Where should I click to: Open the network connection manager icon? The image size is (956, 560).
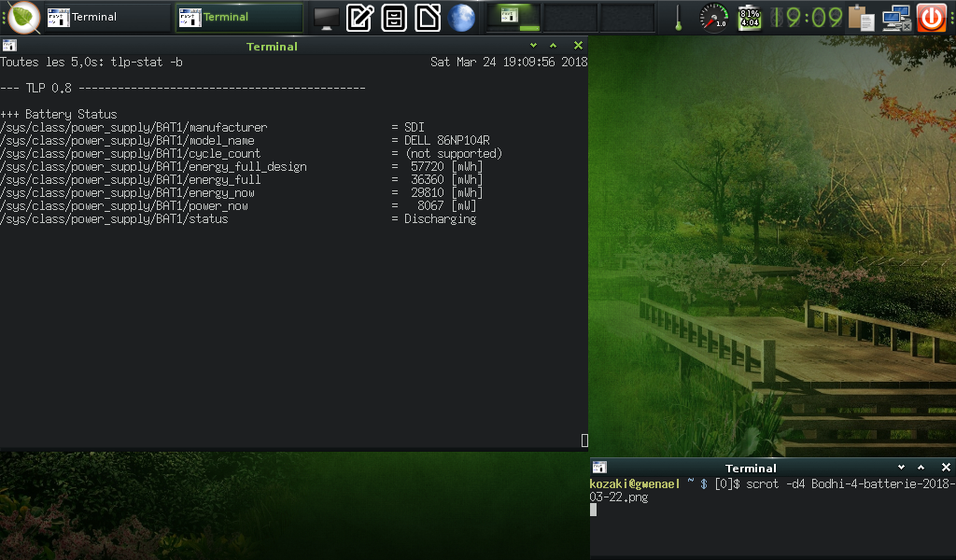896,18
